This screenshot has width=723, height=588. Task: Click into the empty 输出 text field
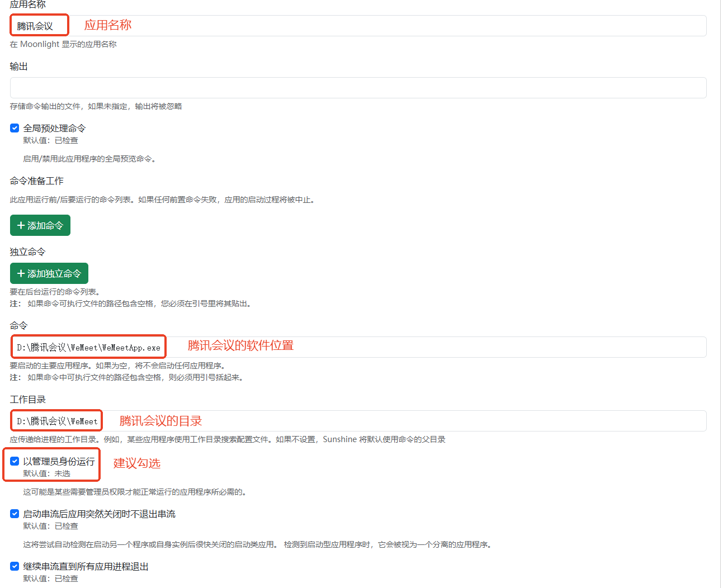(358, 88)
